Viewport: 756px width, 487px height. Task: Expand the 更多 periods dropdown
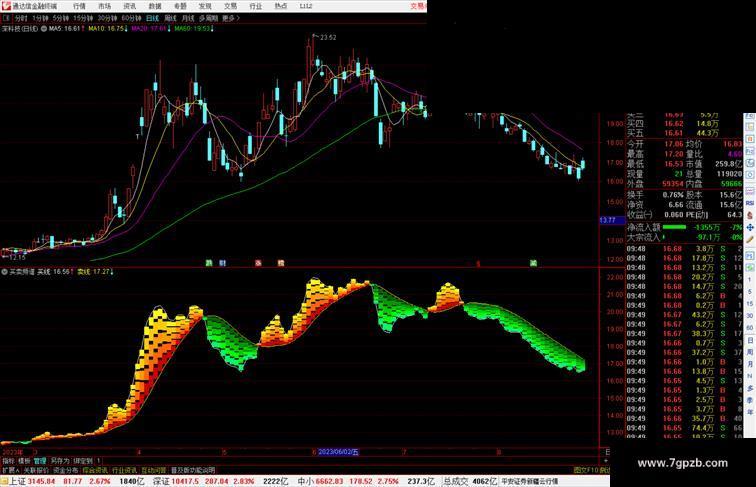click(230, 18)
